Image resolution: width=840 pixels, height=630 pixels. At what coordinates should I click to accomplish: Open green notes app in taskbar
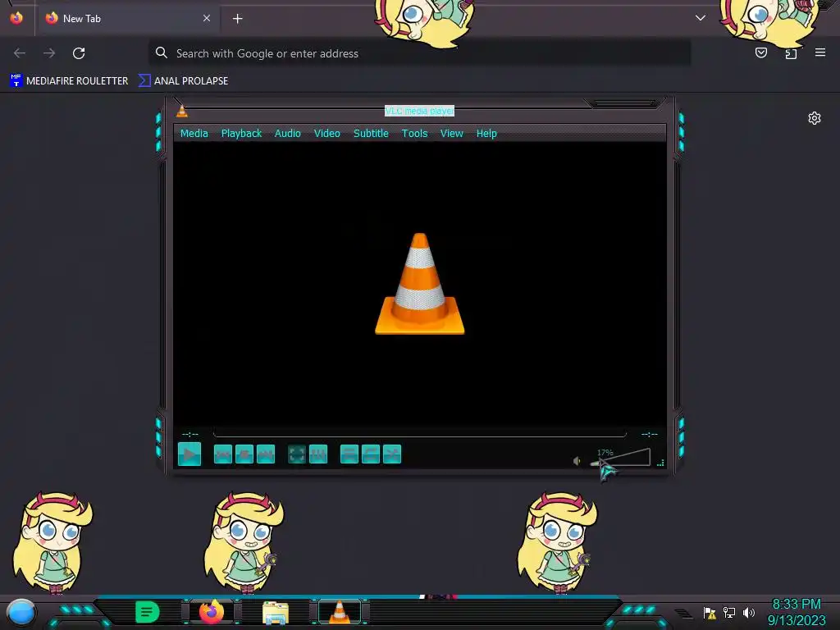[x=148, y=612]
